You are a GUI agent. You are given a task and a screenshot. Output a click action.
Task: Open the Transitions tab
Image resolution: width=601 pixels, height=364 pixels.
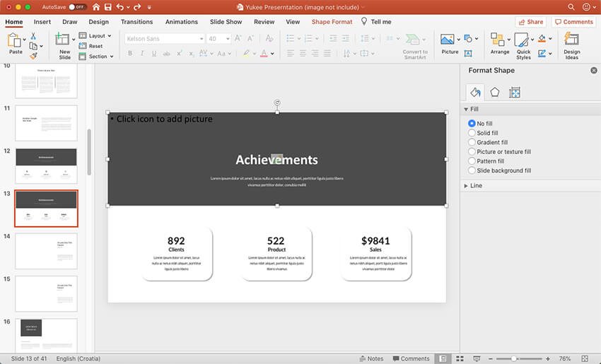point(136,22)
